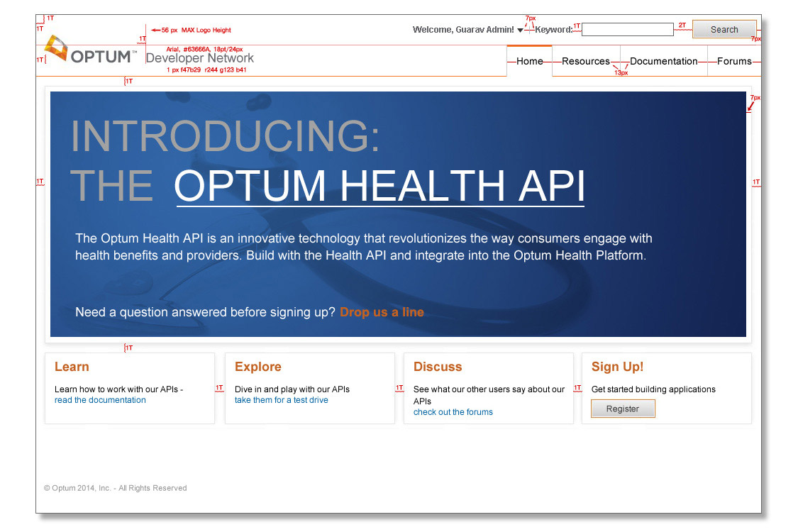Open the Welcome user dropdown arrow
798x532 pixels.
[520, 31]
